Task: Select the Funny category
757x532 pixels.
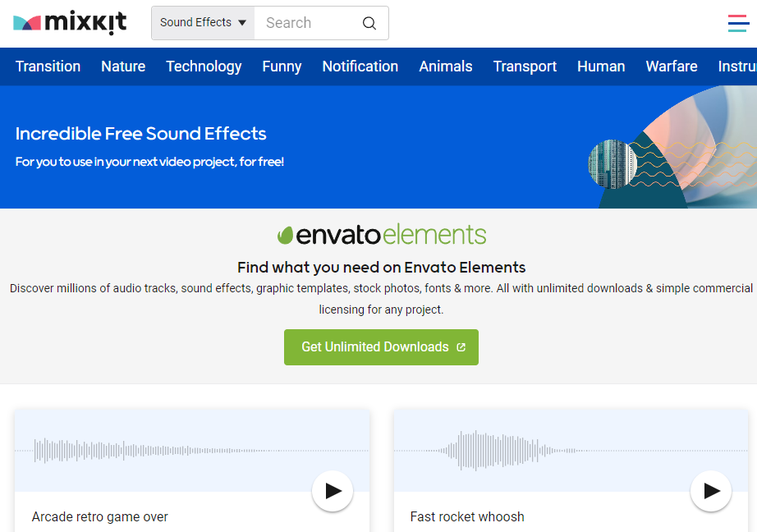Action: pos(282,66)
